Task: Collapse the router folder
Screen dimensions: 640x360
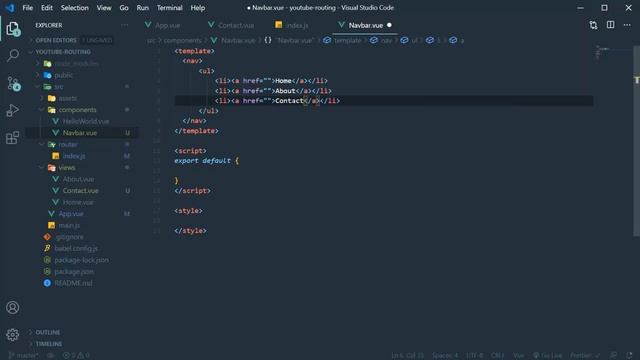Action: point(68,144)
